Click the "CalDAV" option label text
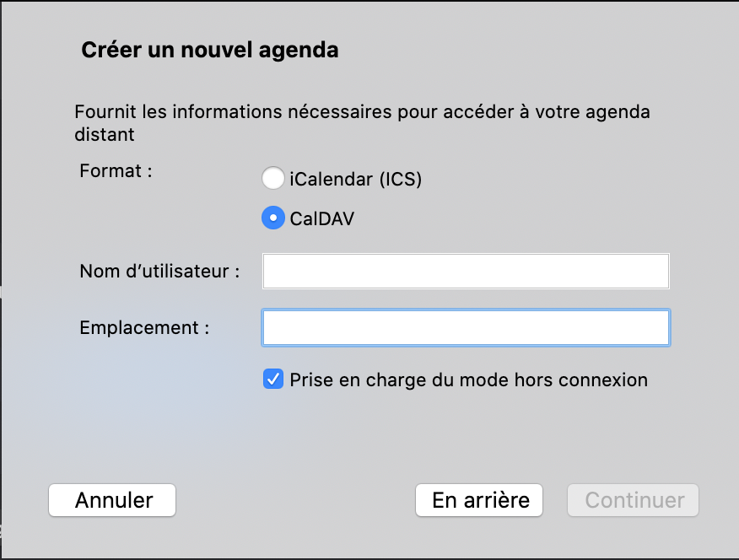Viewport: 739px width, 560px height. [x=322, y=218]
